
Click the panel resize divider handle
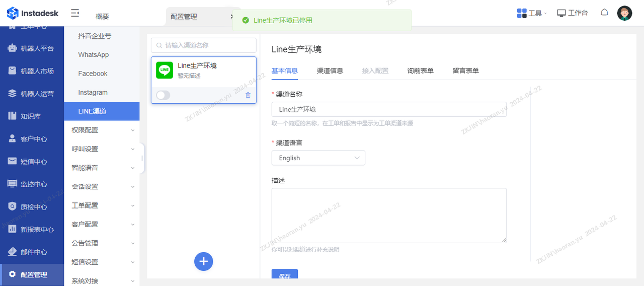point(142,158)
